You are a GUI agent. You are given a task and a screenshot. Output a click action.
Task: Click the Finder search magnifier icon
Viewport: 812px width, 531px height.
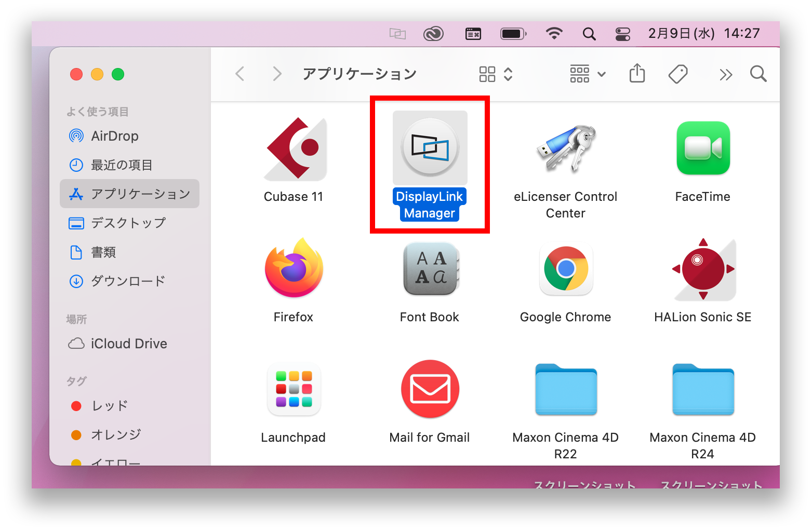(x=758, y=74)
